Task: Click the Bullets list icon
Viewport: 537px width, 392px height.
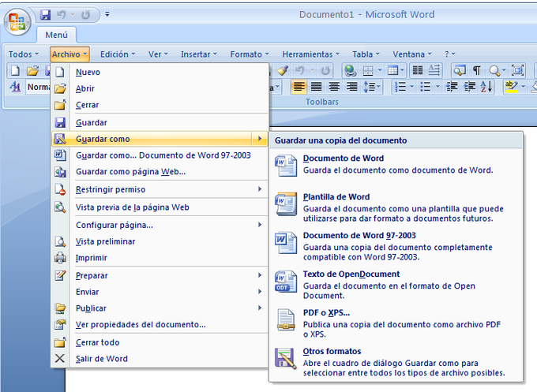Action: (425, 87)
